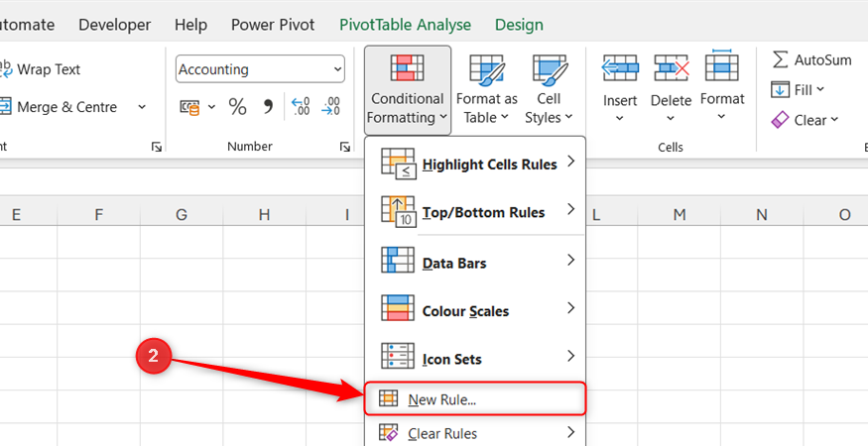Apply Percent Style formatting

[x=237, y=107]
